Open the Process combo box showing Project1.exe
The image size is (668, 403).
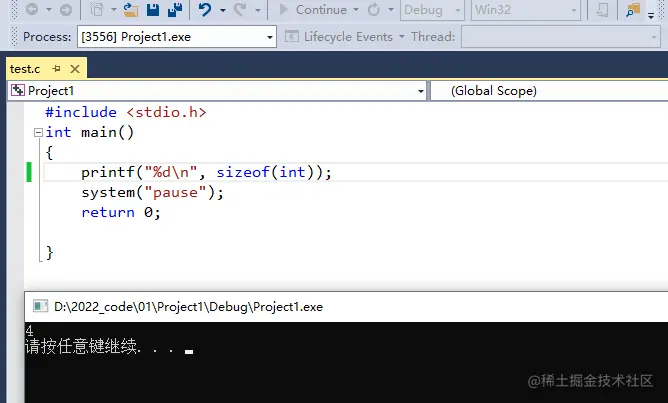(x=177, y=37)
